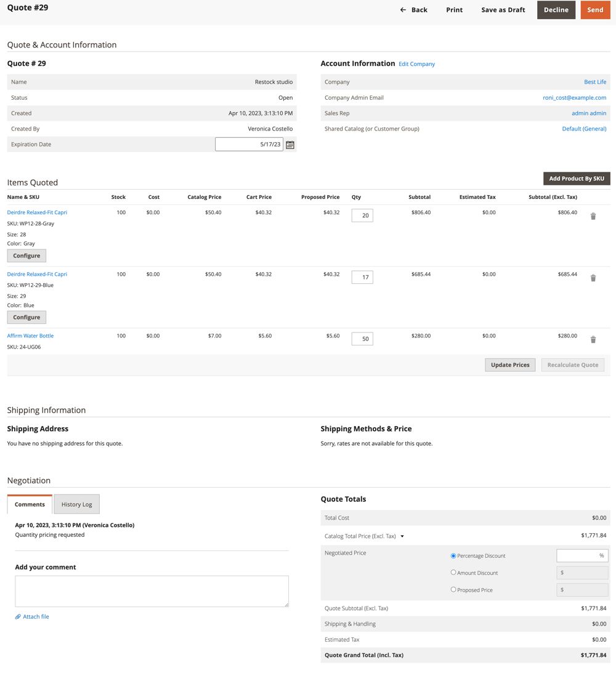
Task: Remove the Affirm Water Bottle via trash icon
Action: 593,339
